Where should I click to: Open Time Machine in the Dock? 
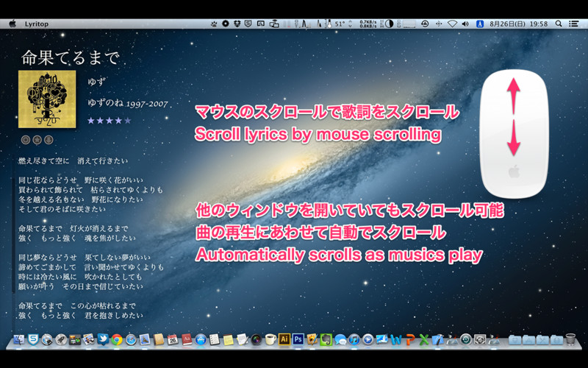tap(466, 339)
